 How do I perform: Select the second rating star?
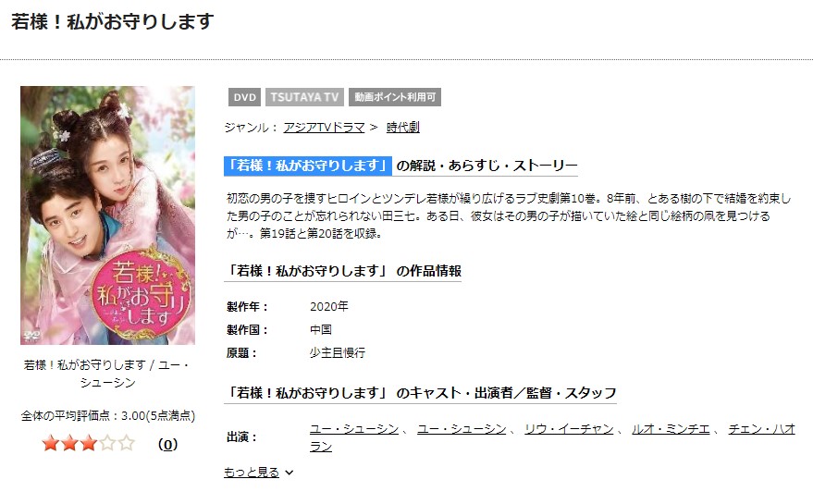pos(69,443)
